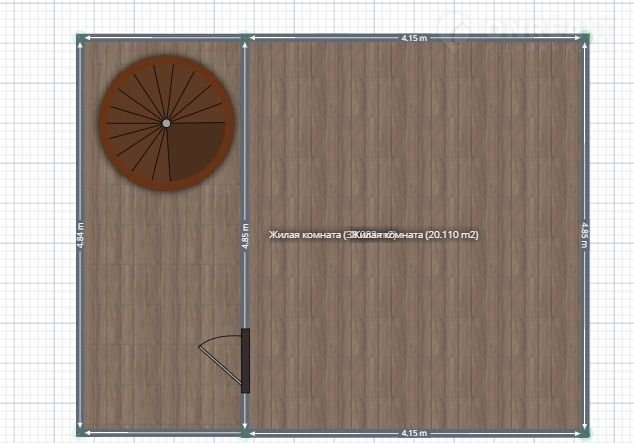
Task: Select the door in the interior wall
Action: (x=245, y=360)
